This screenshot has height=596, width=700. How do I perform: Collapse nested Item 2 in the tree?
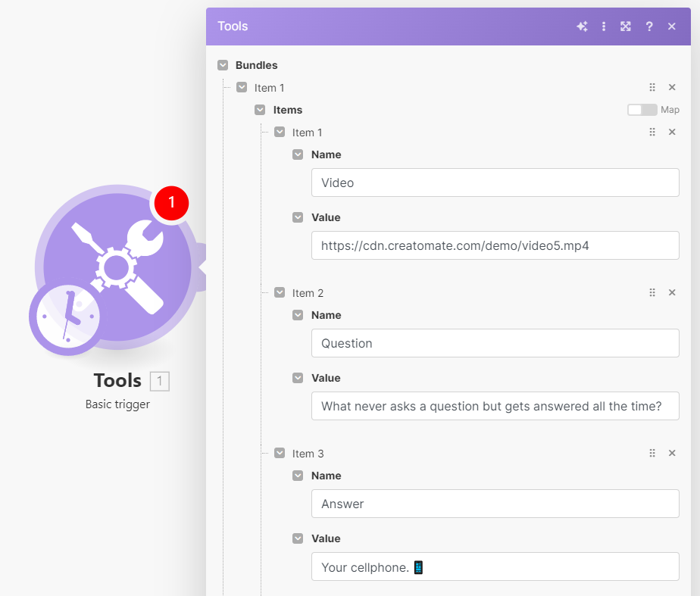point(280,293)
